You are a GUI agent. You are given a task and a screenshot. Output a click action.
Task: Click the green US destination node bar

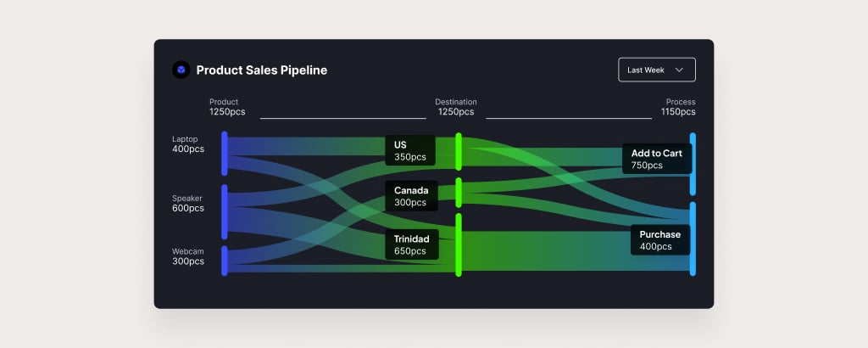[459, 151]
